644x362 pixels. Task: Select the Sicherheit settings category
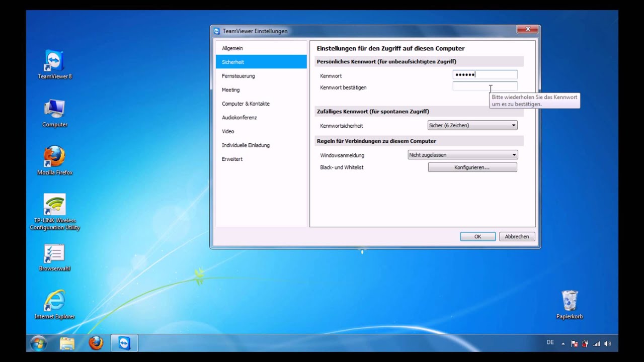(261, 62)
